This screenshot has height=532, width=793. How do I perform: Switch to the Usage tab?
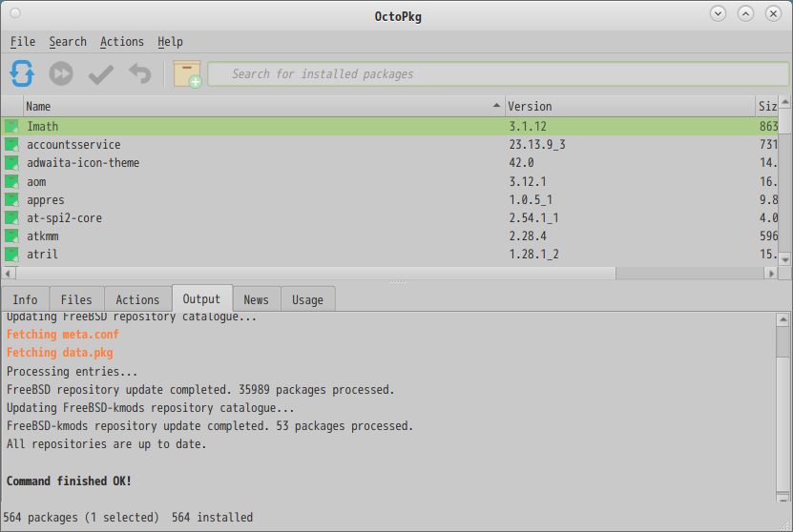[x=307, y=299]
